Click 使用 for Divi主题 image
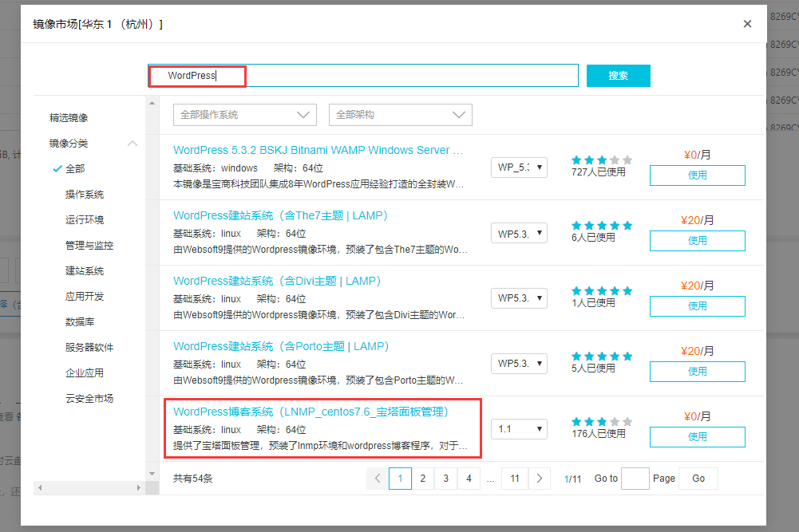The image size is (799, 532). [x=697, y=306]
